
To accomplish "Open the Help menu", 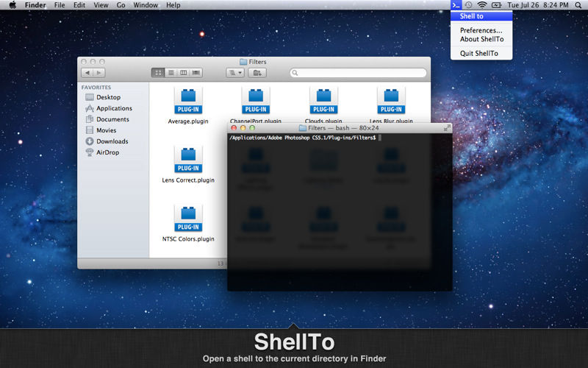I will coord(173,5).
